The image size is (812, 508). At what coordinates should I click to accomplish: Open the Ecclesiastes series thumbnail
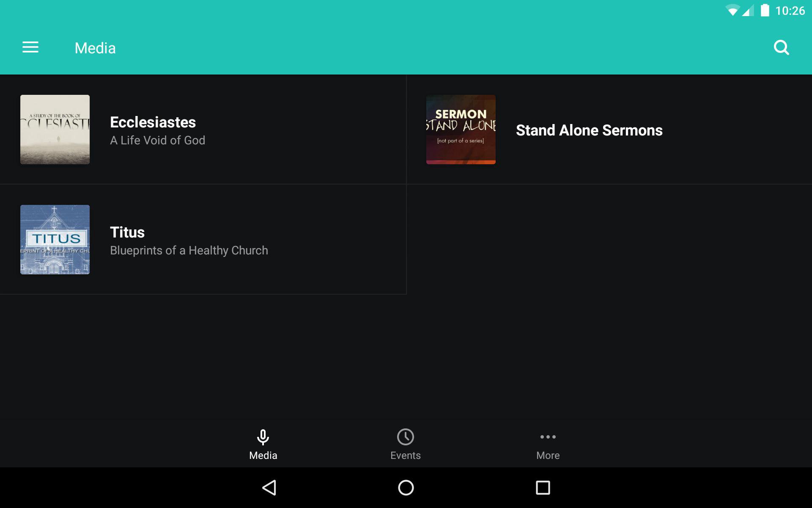[x=55, y=130]
